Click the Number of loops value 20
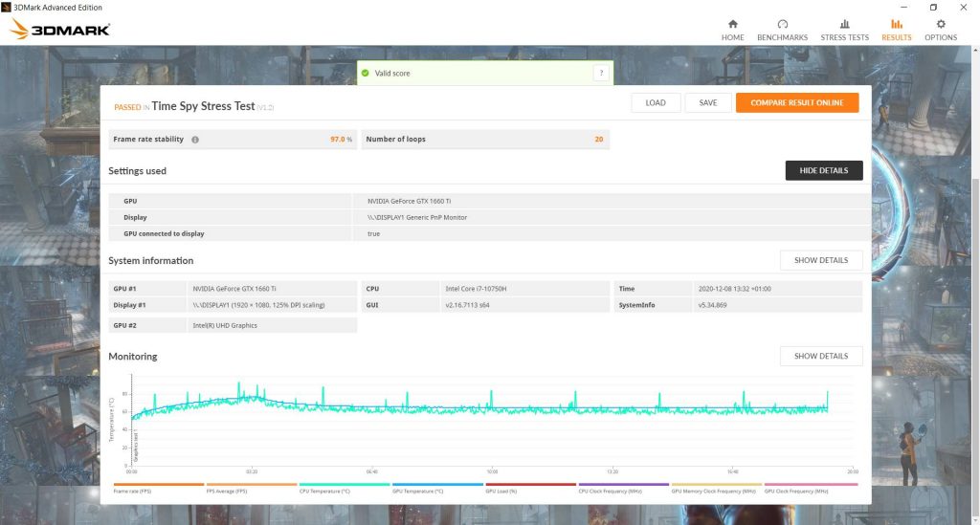This screenshot has height=525, width=980. pyautogui.click(x=599, y=140)
